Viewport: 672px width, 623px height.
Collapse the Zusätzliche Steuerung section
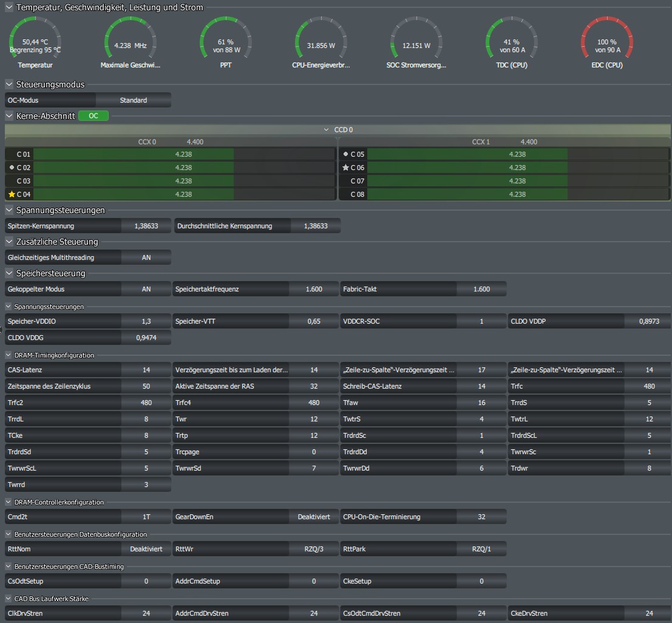pos(9,242)
